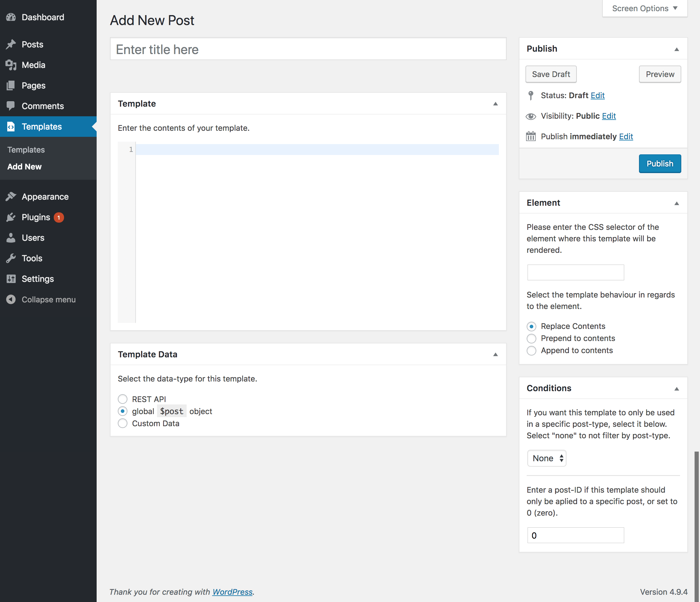
Task: Click the blue Publish button
Action: [660, 164]
